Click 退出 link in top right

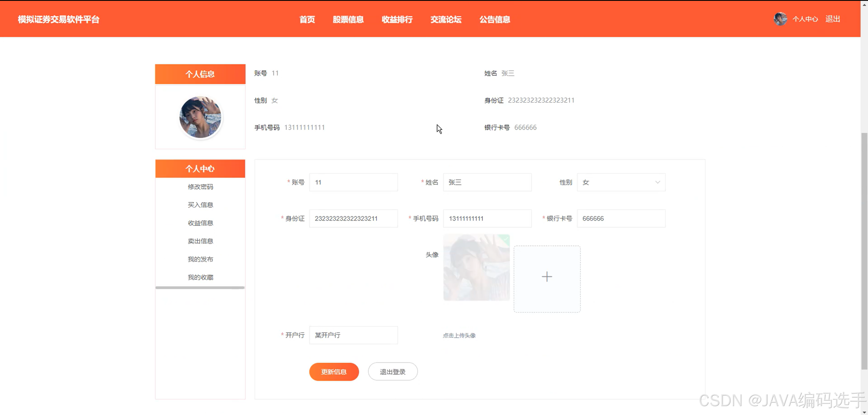tap(832, 19)
